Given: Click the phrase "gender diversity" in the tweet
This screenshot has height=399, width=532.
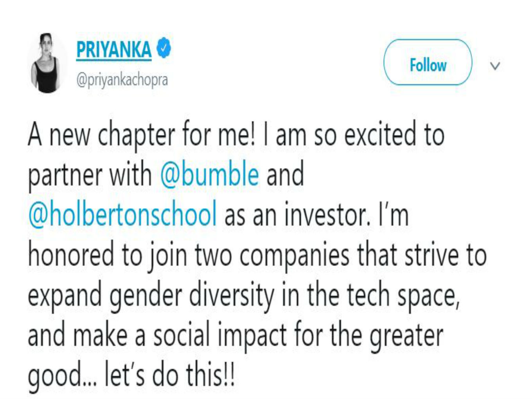Looking at the screenshot, I should (192, 296).
